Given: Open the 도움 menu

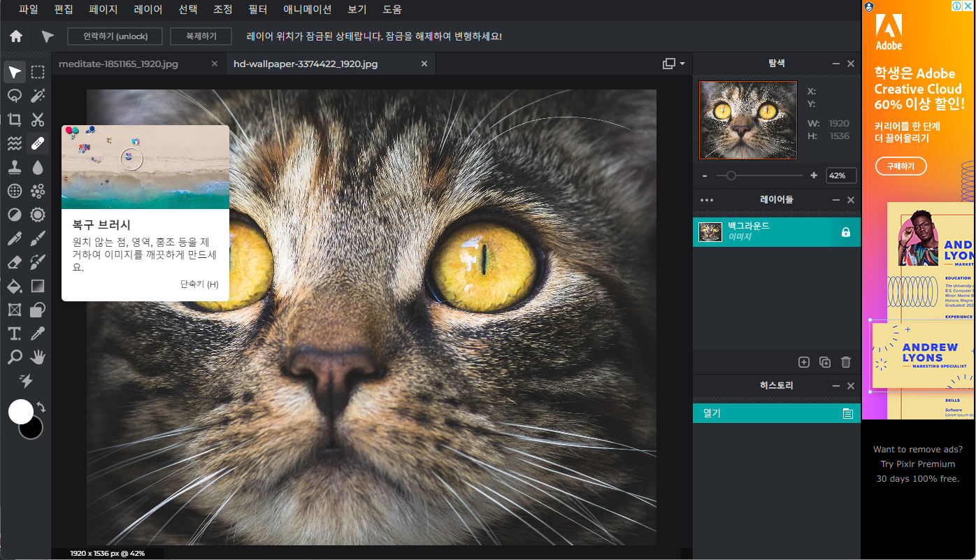Looking at the screenshot, I should [392, 10].
